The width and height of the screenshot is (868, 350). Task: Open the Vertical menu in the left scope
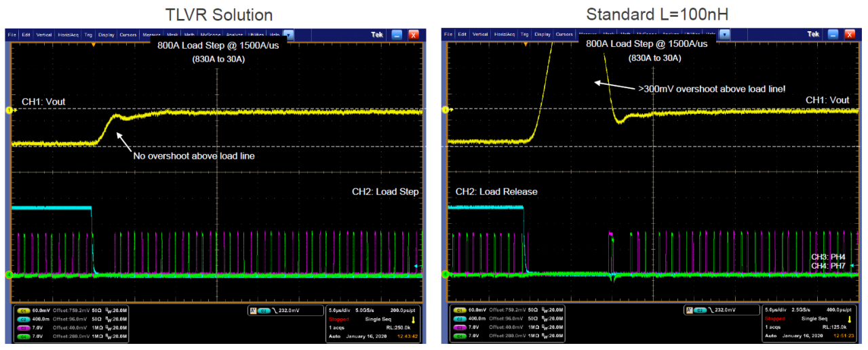click(44, 34)
